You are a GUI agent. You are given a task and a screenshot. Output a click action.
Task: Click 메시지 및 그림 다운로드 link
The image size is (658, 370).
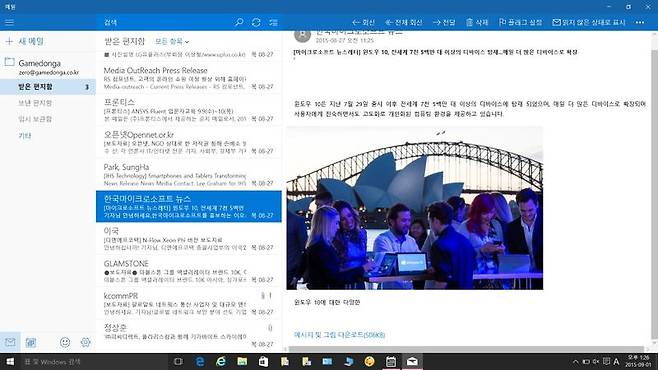(x=339, y=335)
